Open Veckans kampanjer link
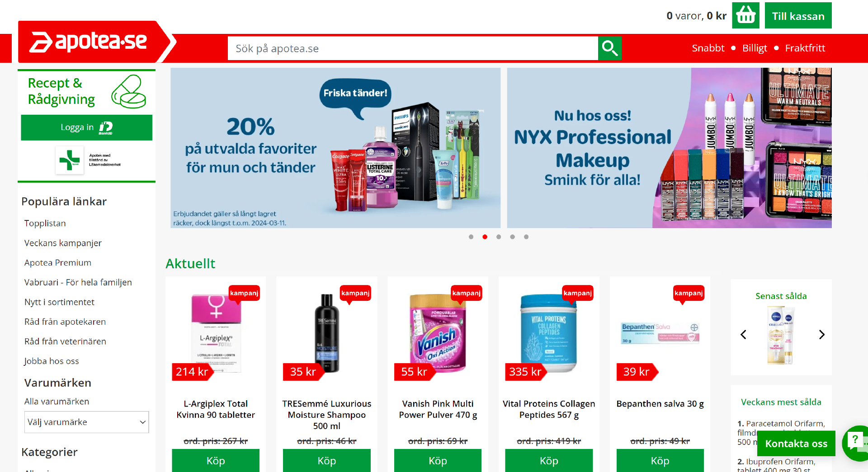Image resolution: width=868 pixels, height=472 pixels. (x=63, y=243)
